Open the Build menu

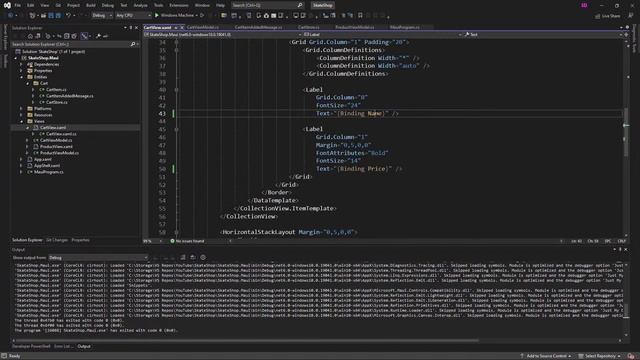point(91,5)
